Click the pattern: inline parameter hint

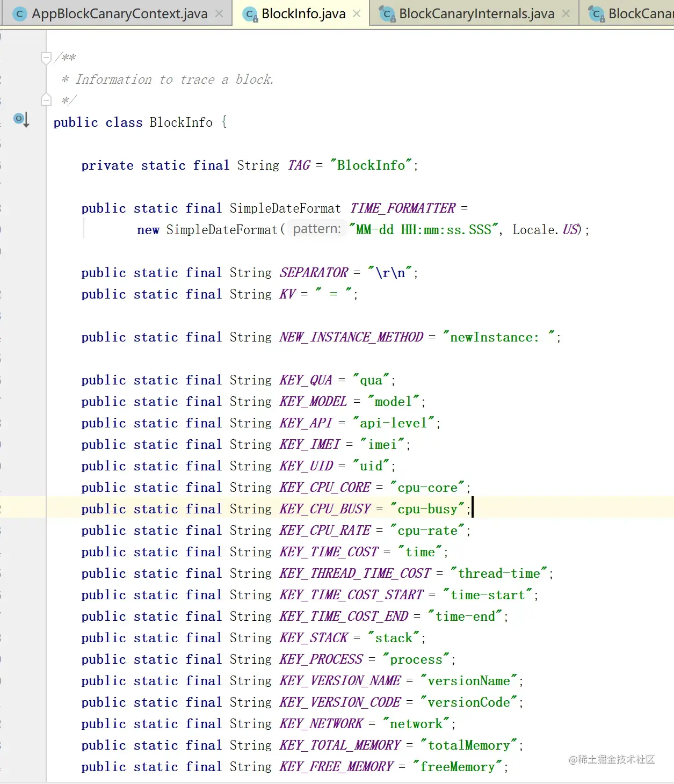[316, 228]
